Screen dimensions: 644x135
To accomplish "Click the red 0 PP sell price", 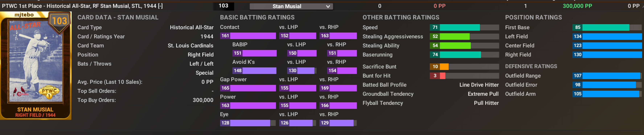I will [439, 6].
